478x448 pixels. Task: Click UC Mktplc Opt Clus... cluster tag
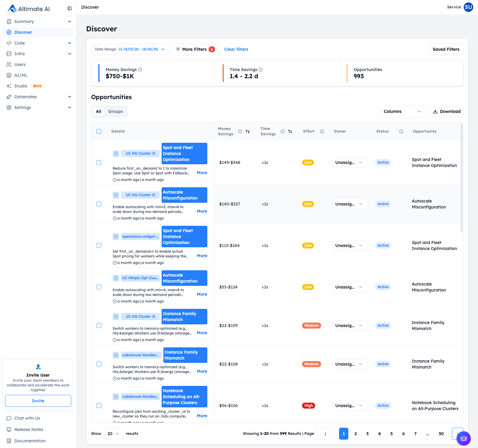(x=140, y=278)
